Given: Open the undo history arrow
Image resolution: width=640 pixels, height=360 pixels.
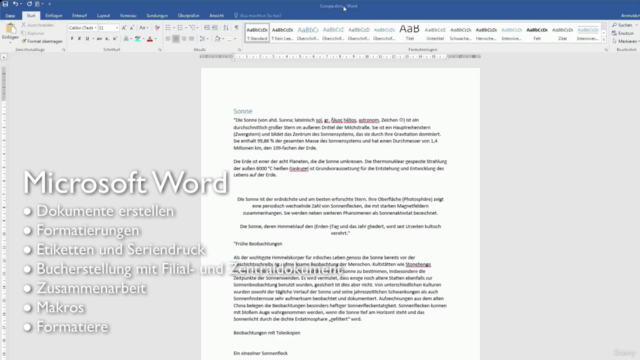Looking at the screenshot, I should click(x=21, y=4).
